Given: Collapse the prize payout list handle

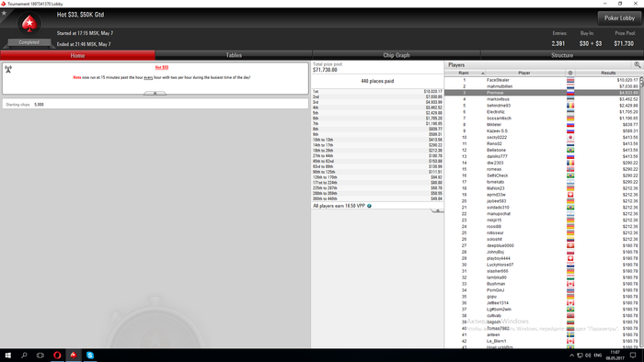Looking at the screenshot, I should coord(437,210).
